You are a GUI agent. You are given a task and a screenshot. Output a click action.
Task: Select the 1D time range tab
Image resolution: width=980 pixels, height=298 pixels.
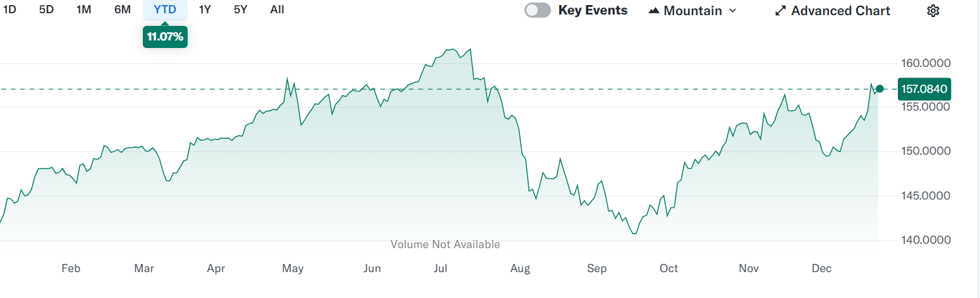(x=9, y=9)
